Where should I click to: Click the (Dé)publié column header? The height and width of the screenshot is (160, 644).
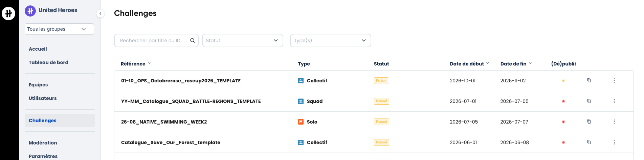(x=564, y=64)
